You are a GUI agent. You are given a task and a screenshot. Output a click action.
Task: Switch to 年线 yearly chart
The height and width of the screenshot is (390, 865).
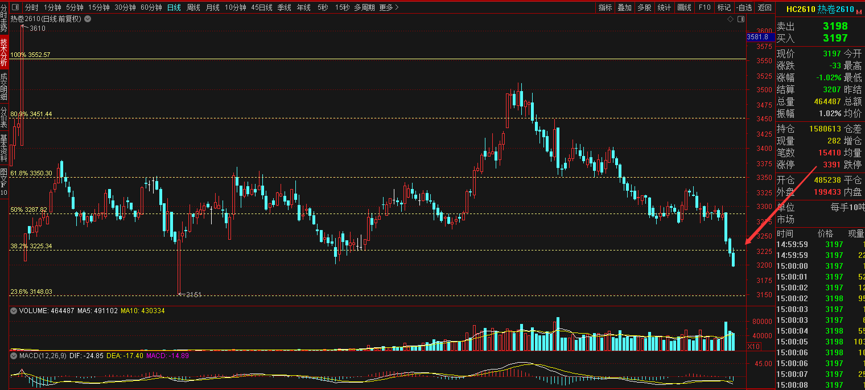(303, 7)
